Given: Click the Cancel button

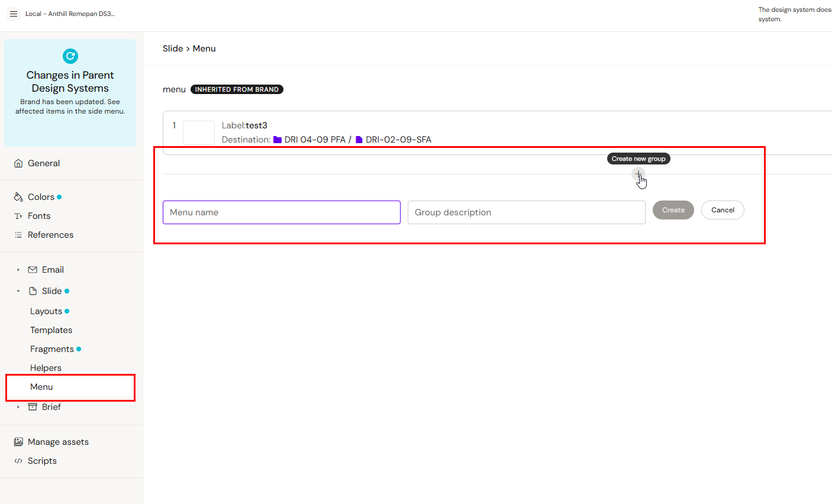Looking at the screenshot, I should tap(723, 210).
